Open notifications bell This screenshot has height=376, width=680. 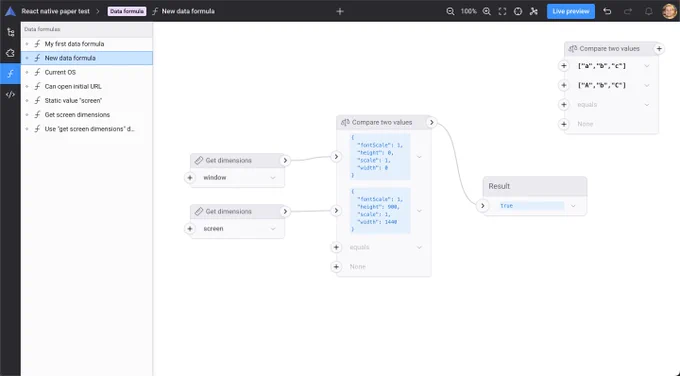[x=649, y=11]
